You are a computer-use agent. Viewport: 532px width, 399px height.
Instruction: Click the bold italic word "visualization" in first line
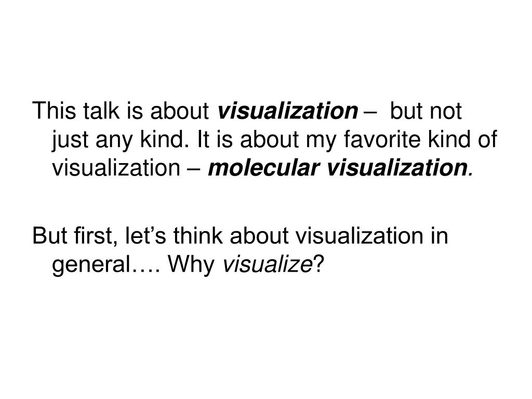click(x=287, y=111)
